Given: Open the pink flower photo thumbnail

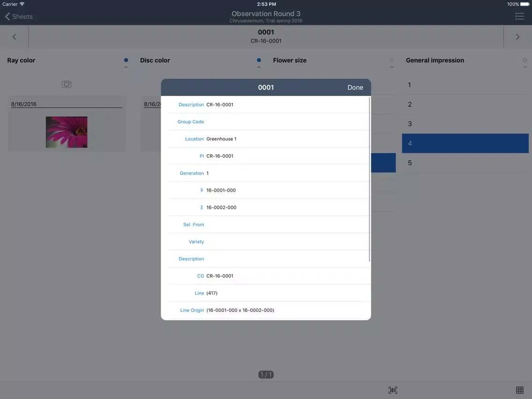Looking at the screenshot, I should 66,132.
